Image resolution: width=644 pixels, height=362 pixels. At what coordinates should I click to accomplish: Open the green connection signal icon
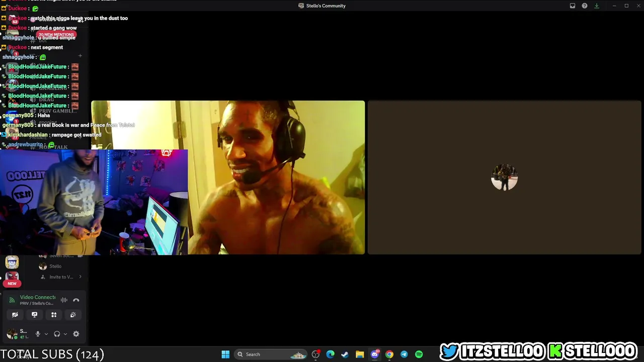point(12,300)
